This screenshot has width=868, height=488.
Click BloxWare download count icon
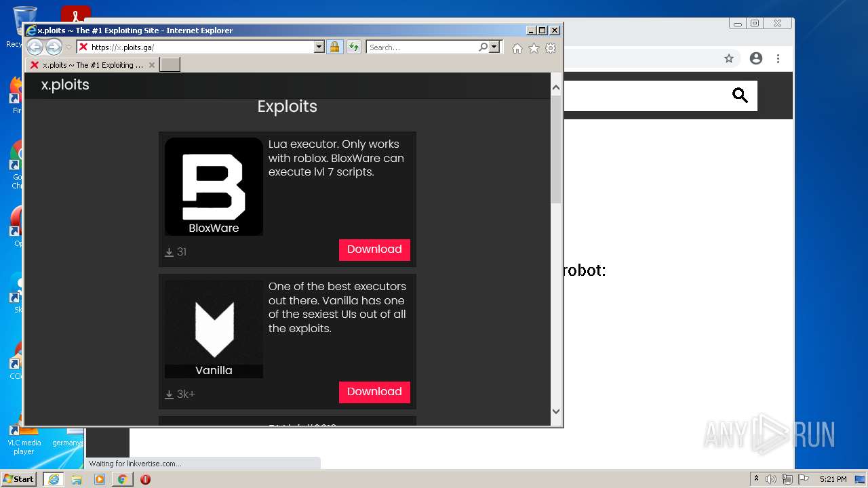coord(170,252)
